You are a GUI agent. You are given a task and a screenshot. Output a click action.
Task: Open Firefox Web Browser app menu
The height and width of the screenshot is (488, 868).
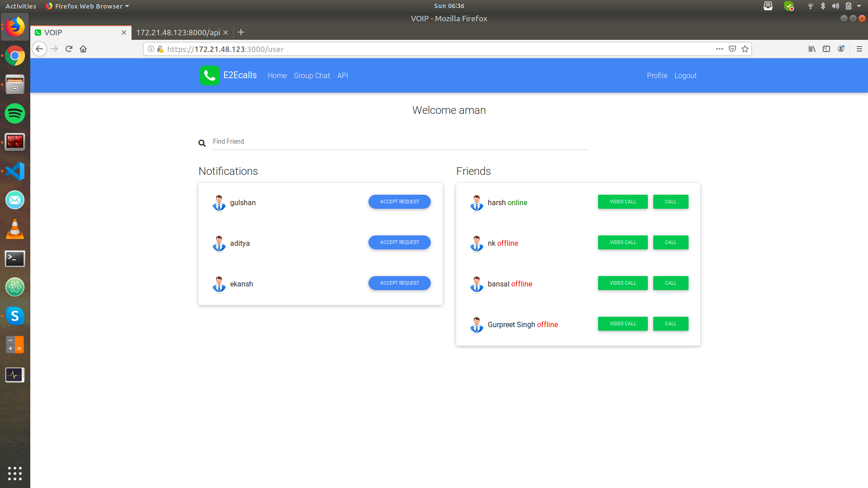(x=88, y=6)
